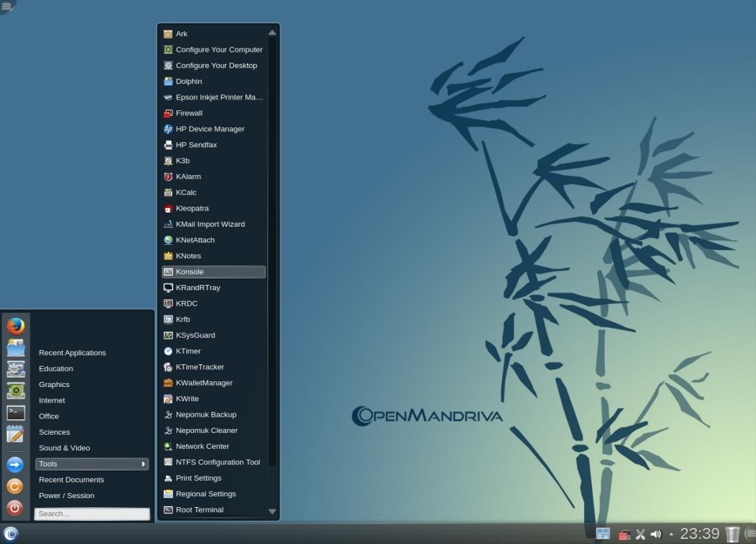Launch KSysGuard
Screen dimensions: 756x544
coord(214,335)
